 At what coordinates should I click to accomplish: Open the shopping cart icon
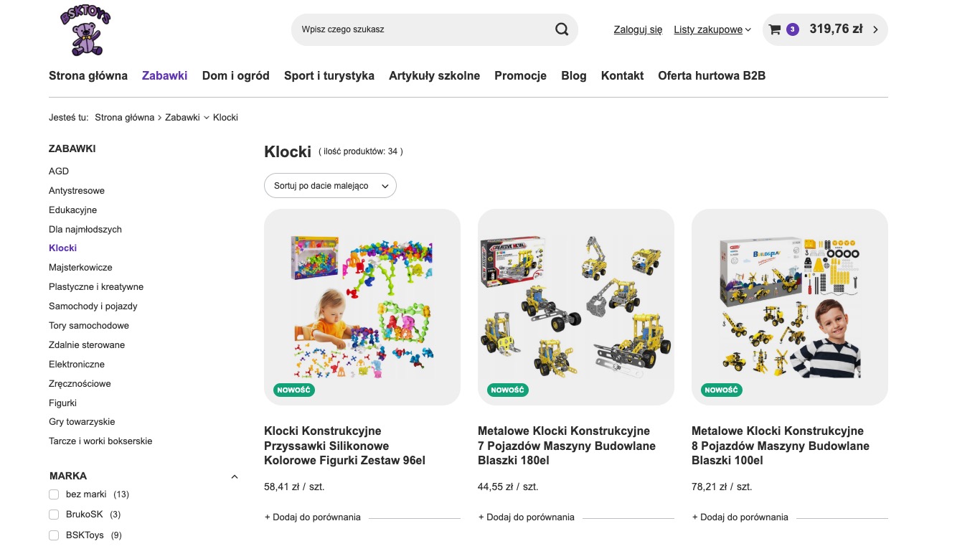click(x=774, y=29)
